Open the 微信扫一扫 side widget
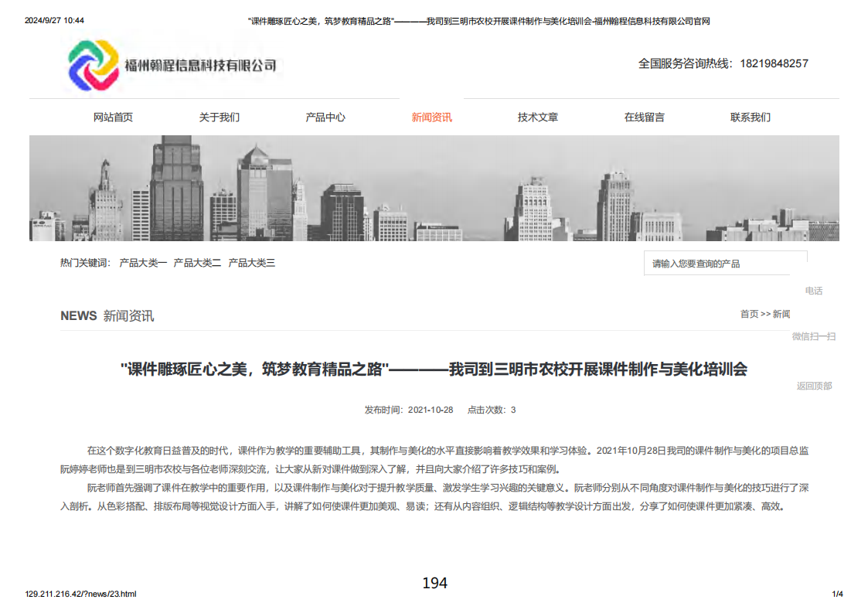Image resolution: width=868 pixels, height=613 pixels. click(x=814, y=337)
